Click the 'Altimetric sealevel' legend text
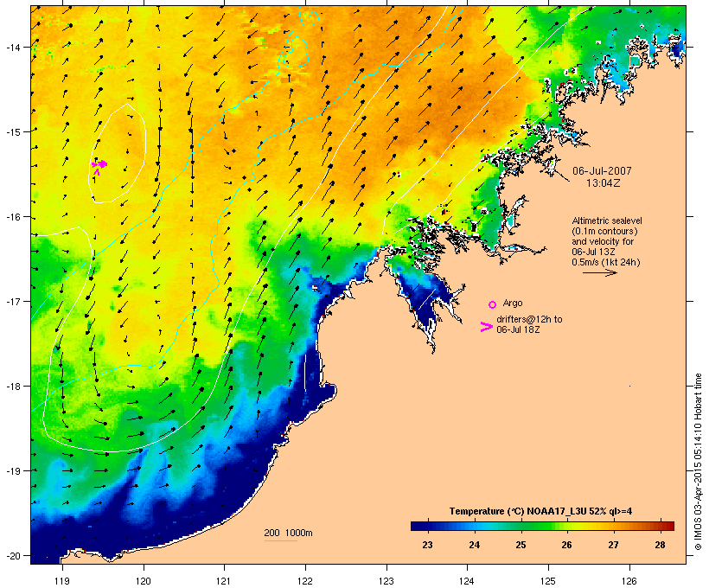 point(607,220)
